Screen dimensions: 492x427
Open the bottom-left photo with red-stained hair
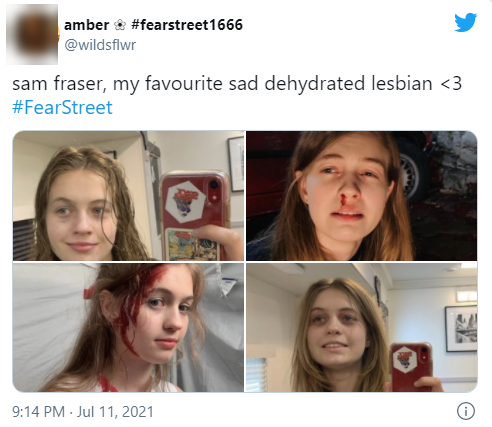click(x=129, y=327)
